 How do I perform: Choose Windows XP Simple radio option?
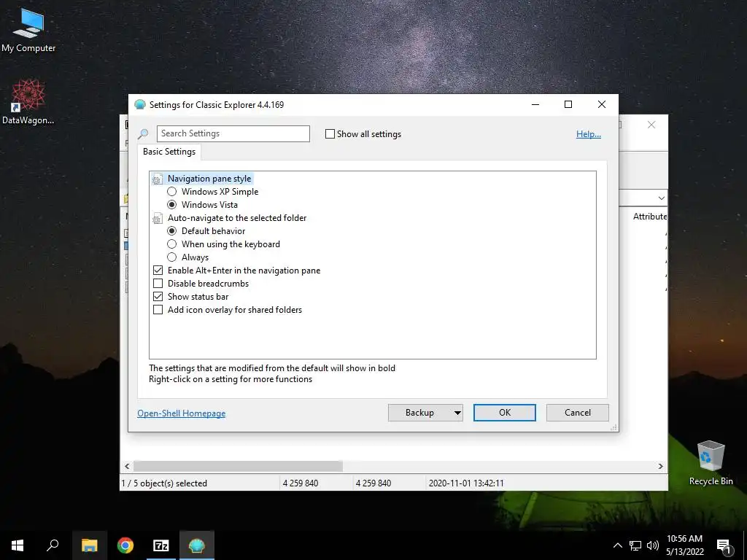172,192
